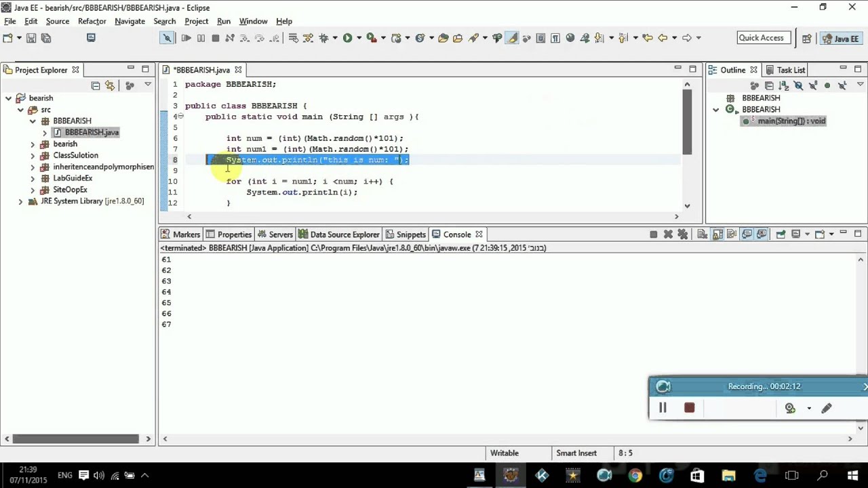Open the Refactor menu
The height and width of the screenshot is (488, 868).
pyautogui.click(x=92, y=21)
